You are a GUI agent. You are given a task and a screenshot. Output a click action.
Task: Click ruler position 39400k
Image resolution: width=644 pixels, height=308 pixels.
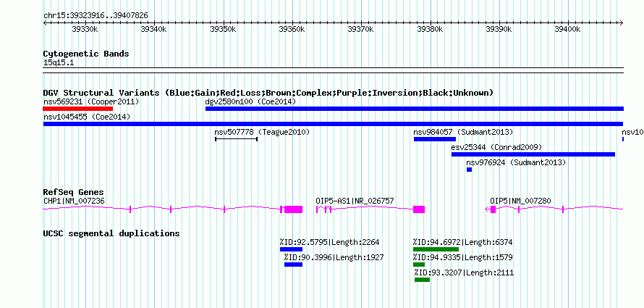[x=567, y=29]
